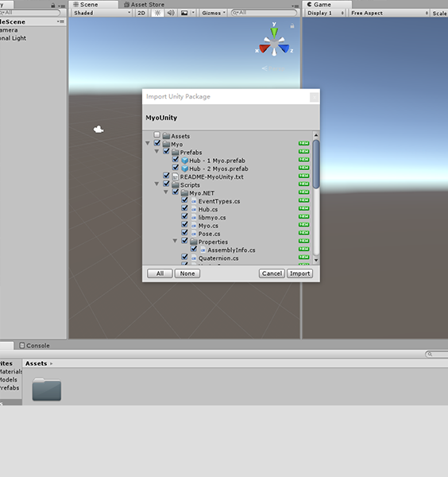This screenshot has height=477, width=448.
Task: Uncheck README-MyoUnity.txt checkbox
Action: pos(166,176)
